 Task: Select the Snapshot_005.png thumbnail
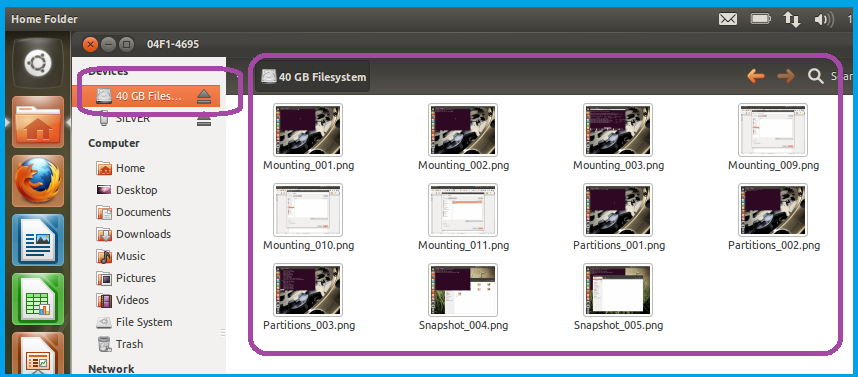tap(618, 290)
